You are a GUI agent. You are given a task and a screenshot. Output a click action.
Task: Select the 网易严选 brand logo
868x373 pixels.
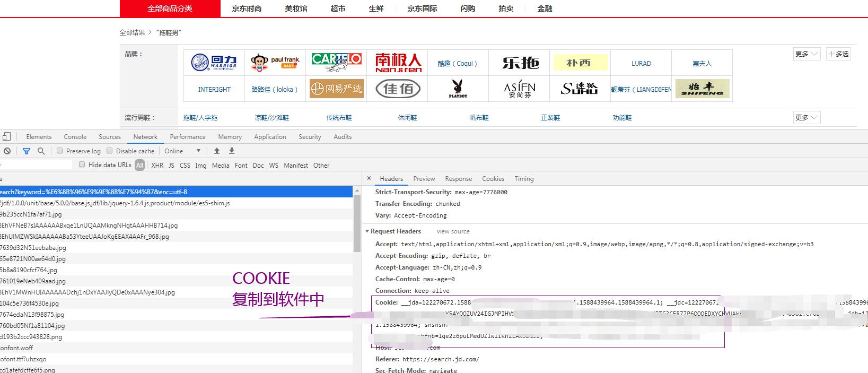(x=336, y=89)
